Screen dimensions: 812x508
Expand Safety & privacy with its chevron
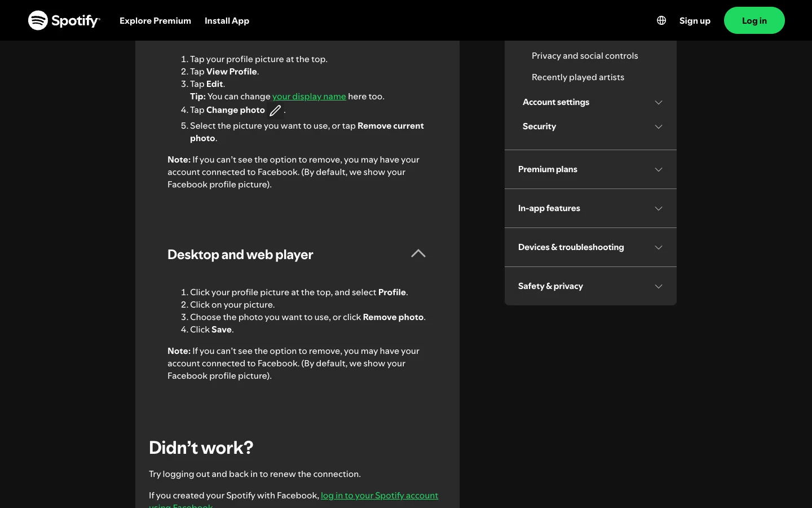point(659,286)
